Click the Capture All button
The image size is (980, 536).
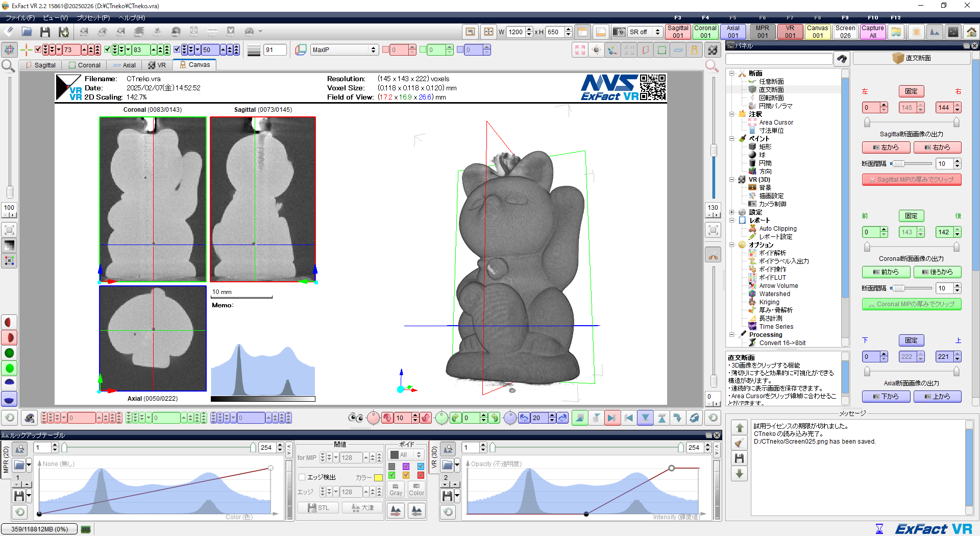tap(872, 32)
